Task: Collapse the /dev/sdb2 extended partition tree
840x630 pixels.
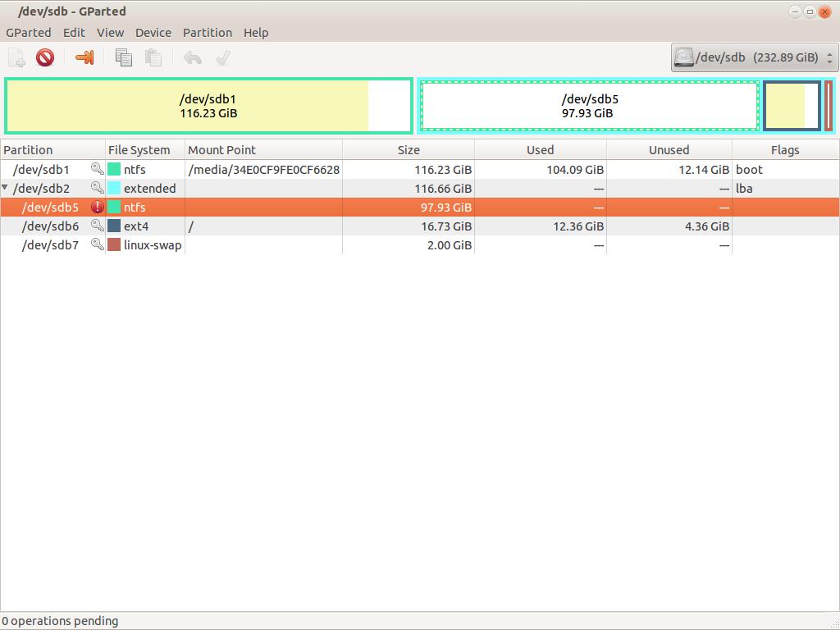Action: [x=6, y=189]
